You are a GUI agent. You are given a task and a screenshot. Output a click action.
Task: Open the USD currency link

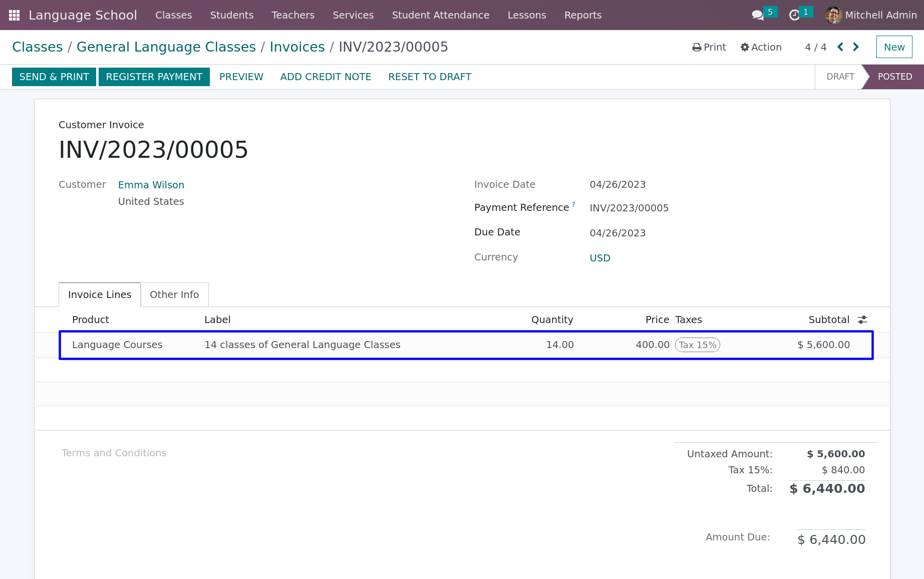click(600, 258)
